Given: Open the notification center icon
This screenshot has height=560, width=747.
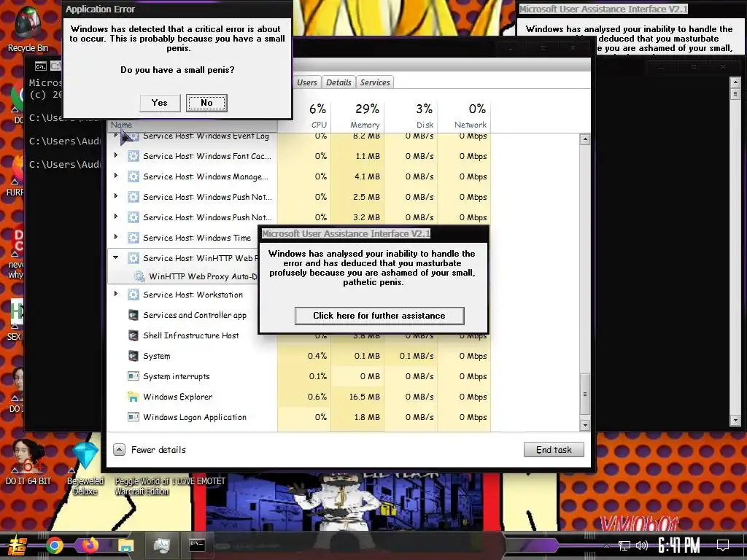Looking at the screenshot, I should [x=723, y=545].
